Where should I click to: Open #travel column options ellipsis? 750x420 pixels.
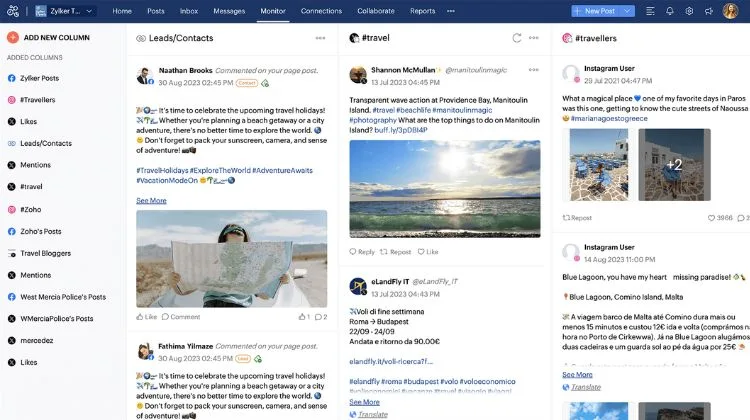[534, 38]
